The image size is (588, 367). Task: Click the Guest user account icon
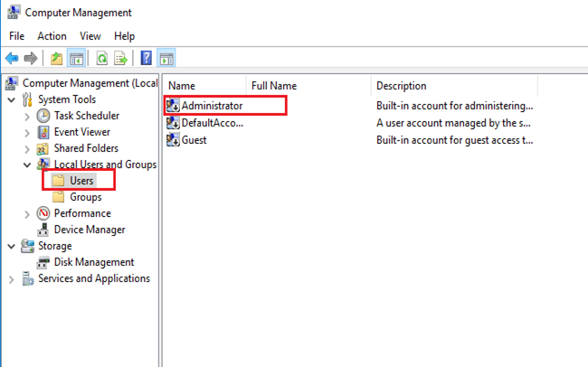tap(173, 140)
